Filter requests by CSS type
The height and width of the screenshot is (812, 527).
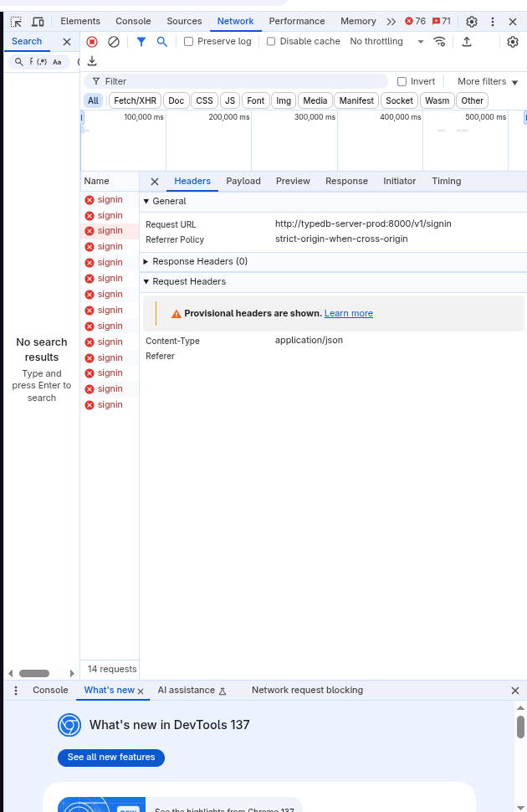coord(204,100)
